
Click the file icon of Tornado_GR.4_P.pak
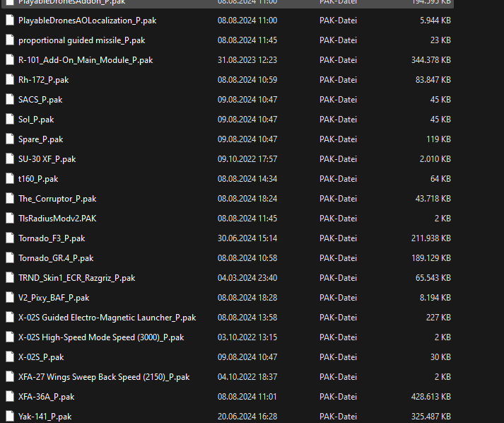tap(10, 258)
